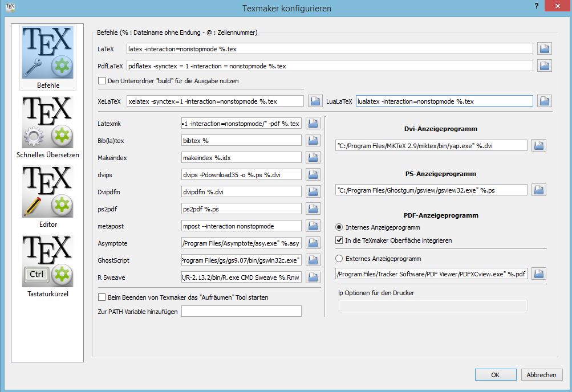The height and width of the screenshot is (392, 572).
Task: Browse for the ps2pdf executable
Action: (313, 209)
